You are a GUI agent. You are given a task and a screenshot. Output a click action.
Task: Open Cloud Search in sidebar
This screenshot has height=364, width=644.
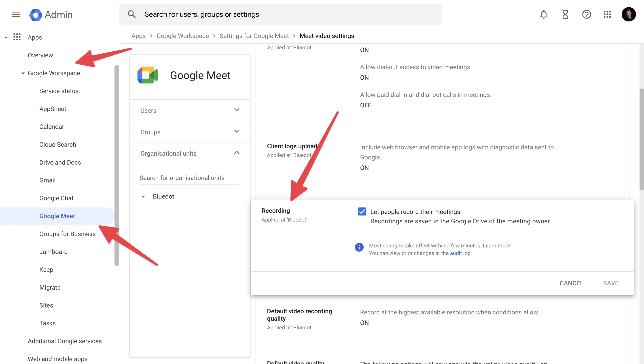tap(57, 144)
